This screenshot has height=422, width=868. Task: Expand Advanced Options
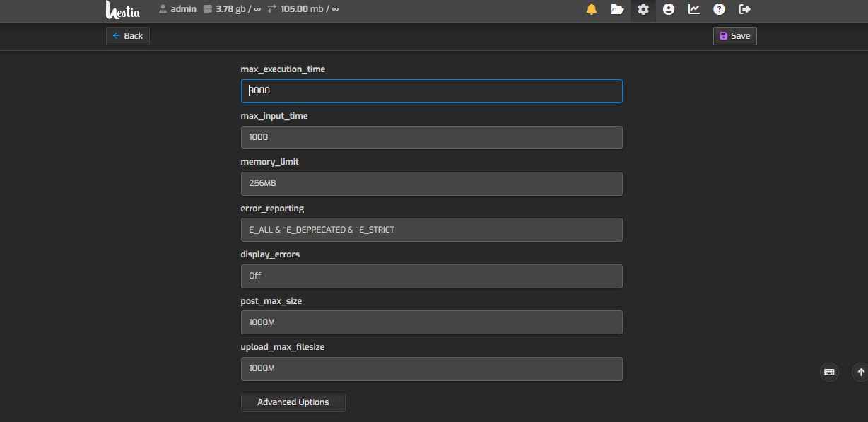[x=293, y=402]
